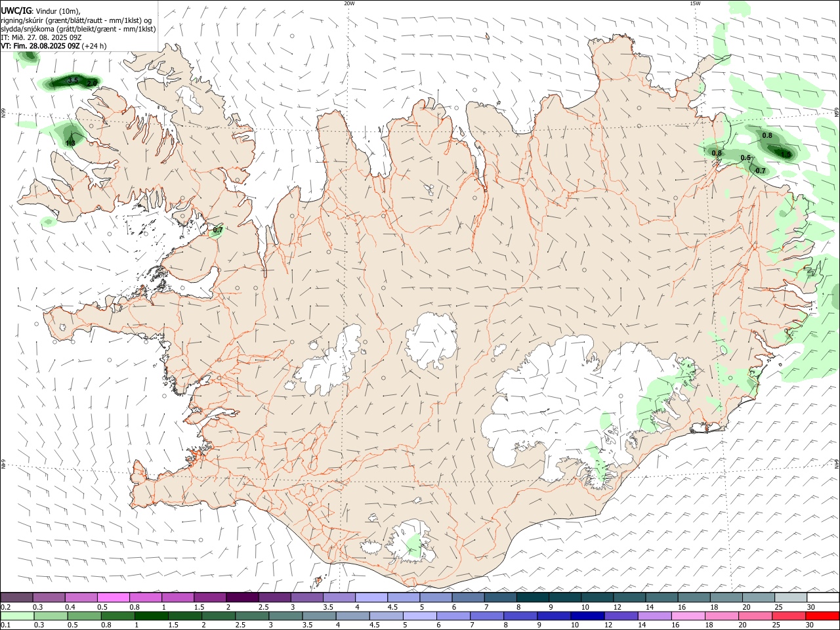Click the '15W' longitude label
840x630 pixels.
pos(695,3)
